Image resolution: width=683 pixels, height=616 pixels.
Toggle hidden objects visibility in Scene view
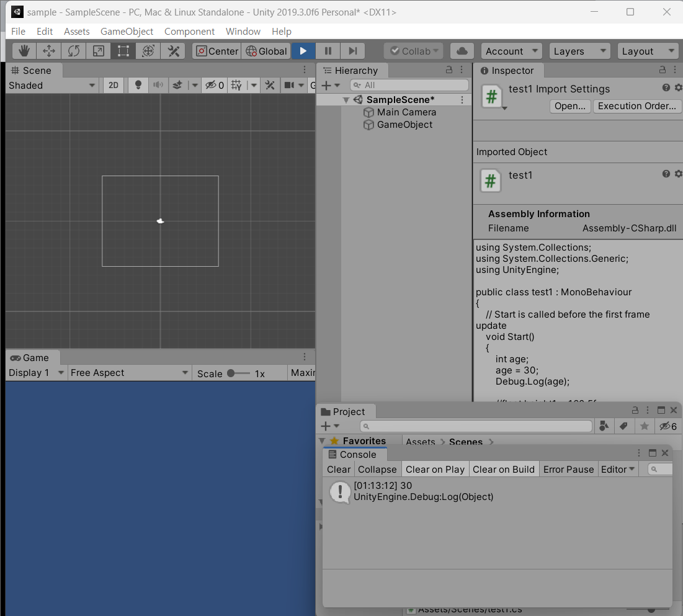[215, 85]
